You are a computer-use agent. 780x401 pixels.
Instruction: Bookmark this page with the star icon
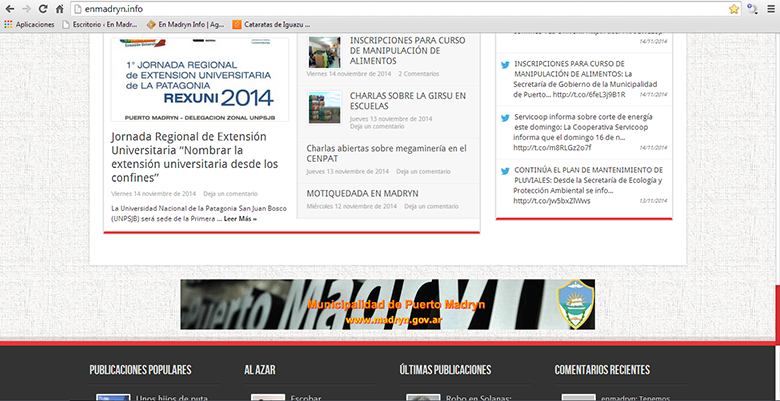pyautogui.click(x=734, y=9)
